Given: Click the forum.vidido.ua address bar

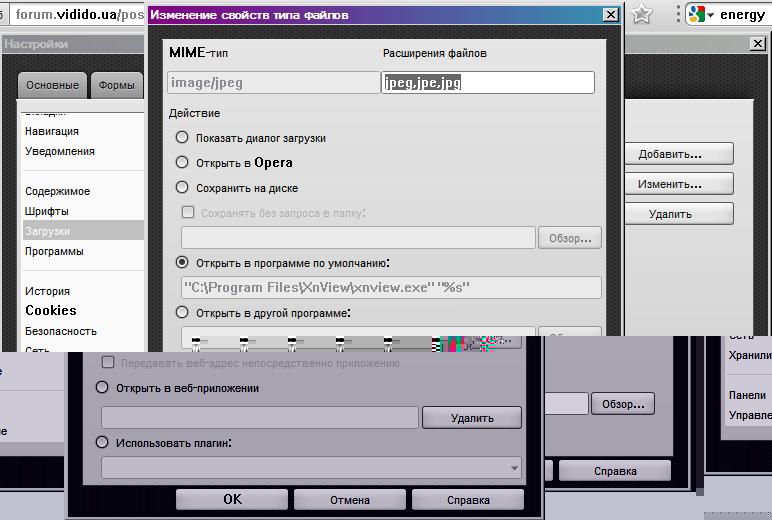Looking at the screenshot, I should coord(79,14).
